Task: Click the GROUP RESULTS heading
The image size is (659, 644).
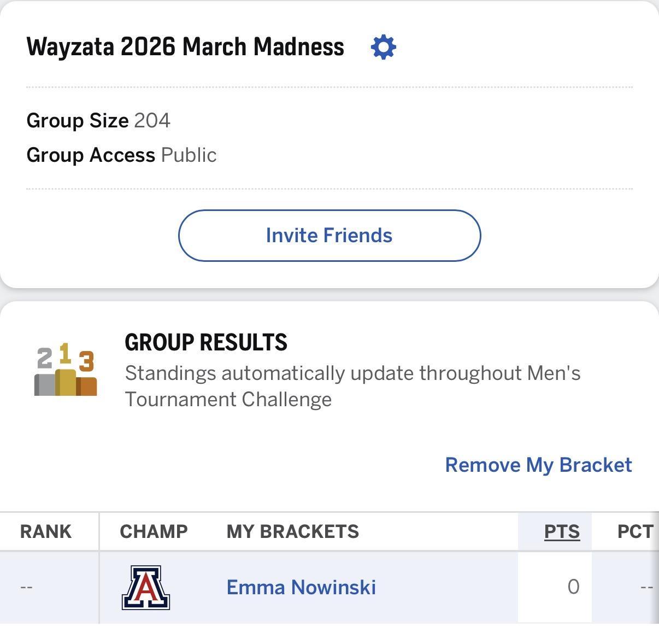Action: (206, 343)
